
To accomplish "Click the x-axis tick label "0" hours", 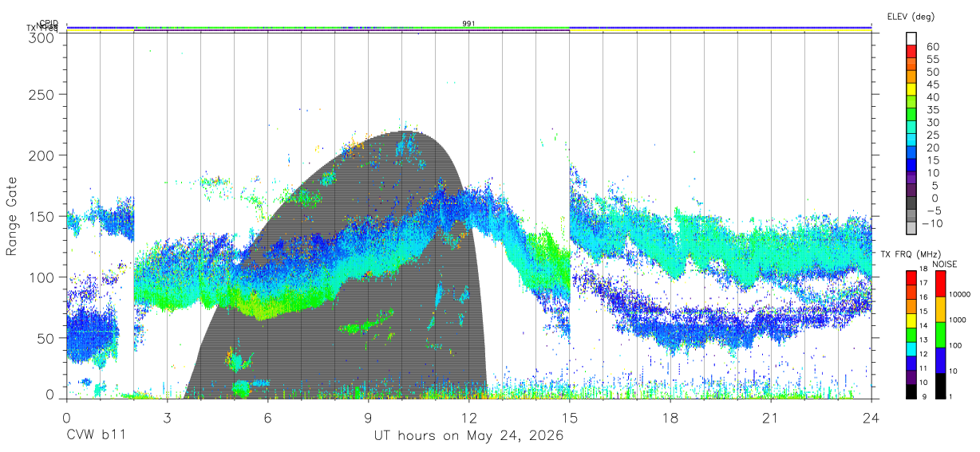I will pos(66,418).
